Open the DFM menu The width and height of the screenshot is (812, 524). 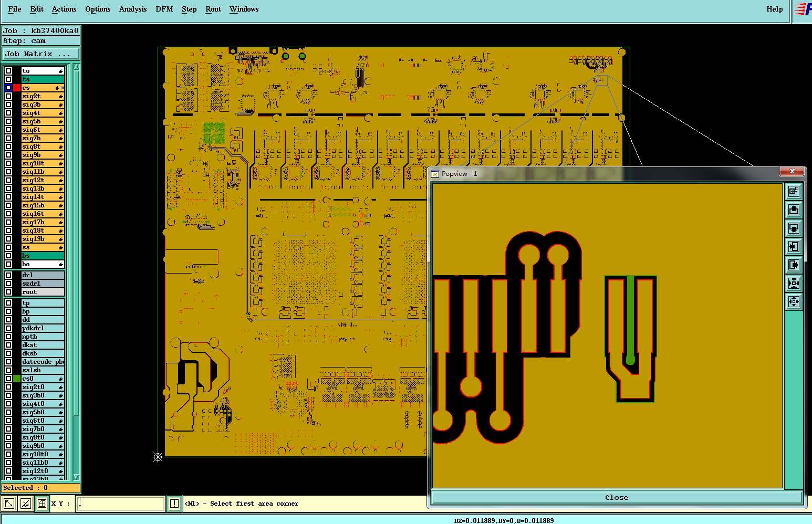pyautogui.click(x=164, y=9)
